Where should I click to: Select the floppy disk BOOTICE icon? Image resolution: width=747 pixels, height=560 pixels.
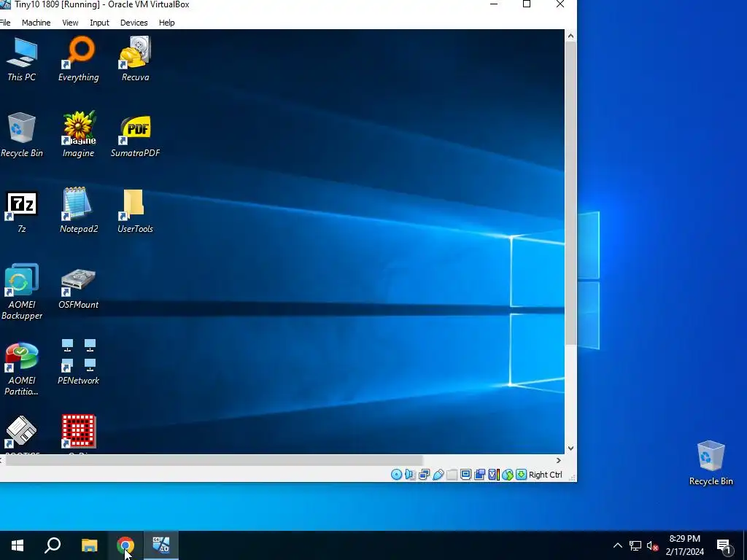click(21, 432)
